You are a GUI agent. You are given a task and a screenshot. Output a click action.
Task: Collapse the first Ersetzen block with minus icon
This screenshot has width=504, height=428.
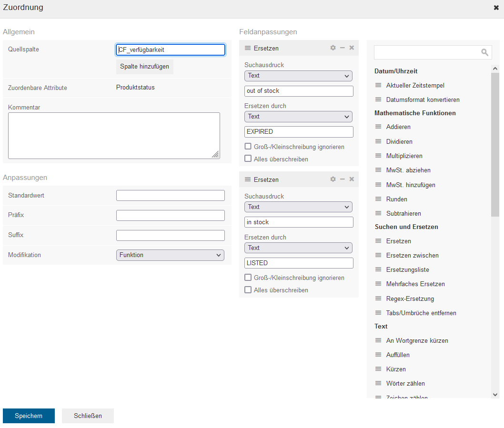pyautogui.click(x=343, y=48)
